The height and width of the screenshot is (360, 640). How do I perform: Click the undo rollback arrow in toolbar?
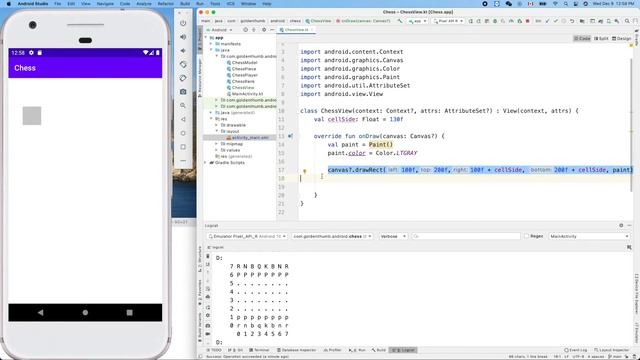(x=572, y=21)
